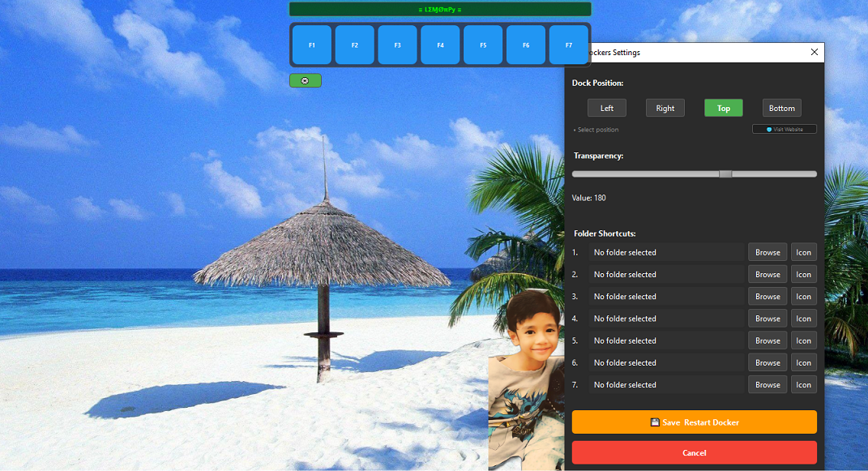Click the green gear settings button

click(306, 80)
